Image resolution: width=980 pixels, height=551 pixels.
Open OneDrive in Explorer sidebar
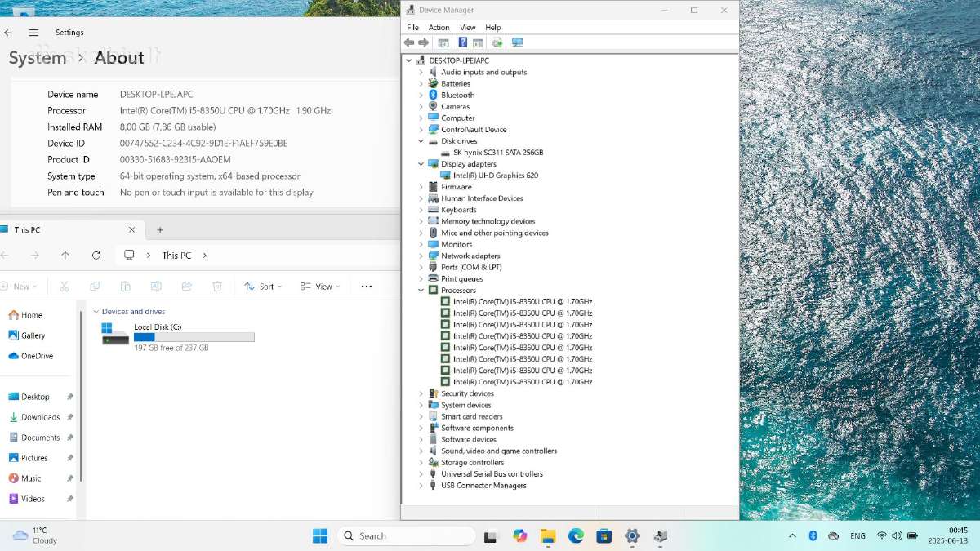point(30,356)
